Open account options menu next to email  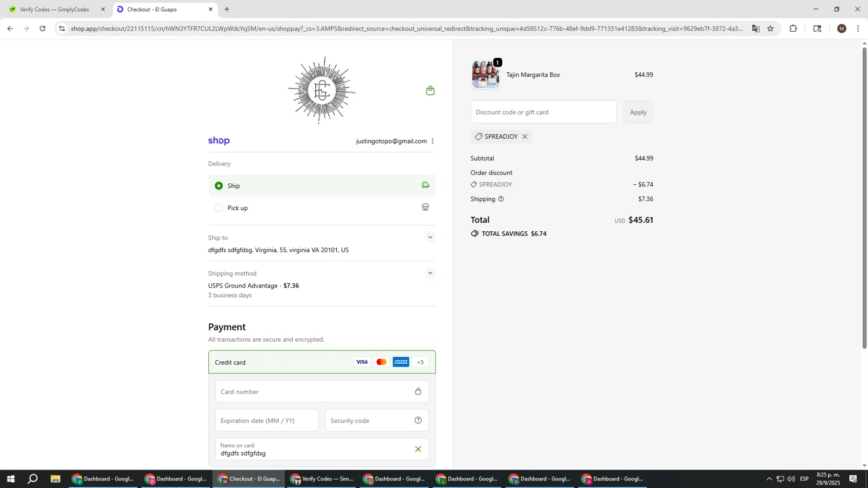pos(432,141)
